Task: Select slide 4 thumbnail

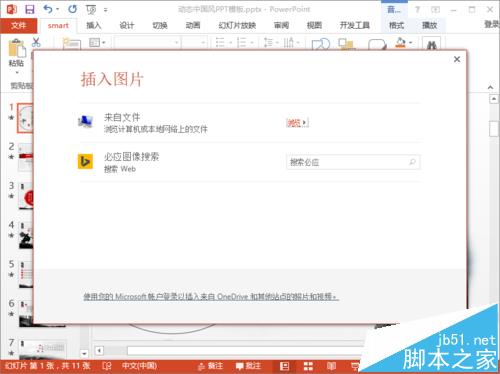Action: (x=26, y=236)
